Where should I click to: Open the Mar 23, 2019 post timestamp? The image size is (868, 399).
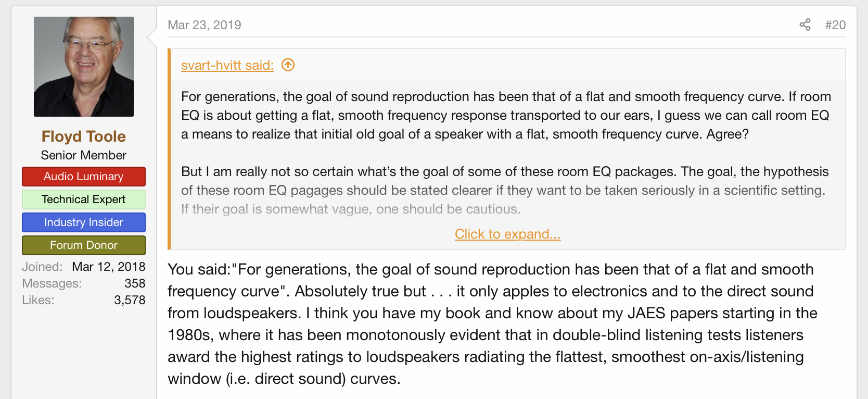click(x=205, y=25)
